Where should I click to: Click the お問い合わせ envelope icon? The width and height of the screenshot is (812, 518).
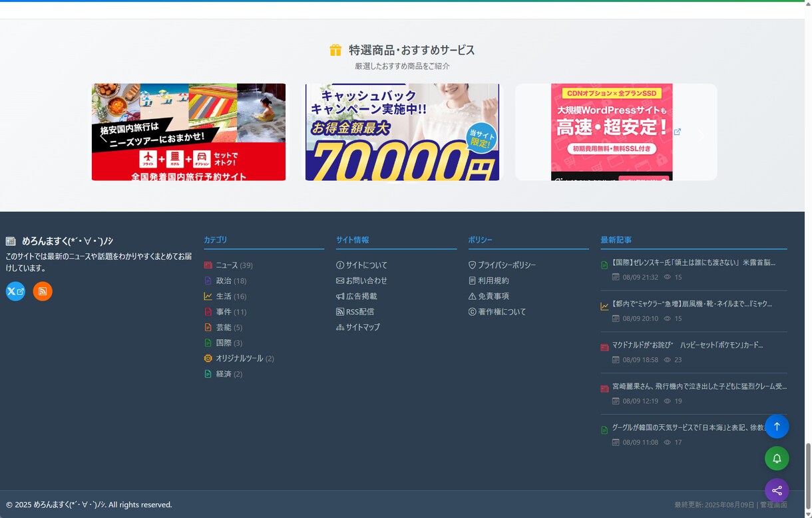click(x=340, y=281)
